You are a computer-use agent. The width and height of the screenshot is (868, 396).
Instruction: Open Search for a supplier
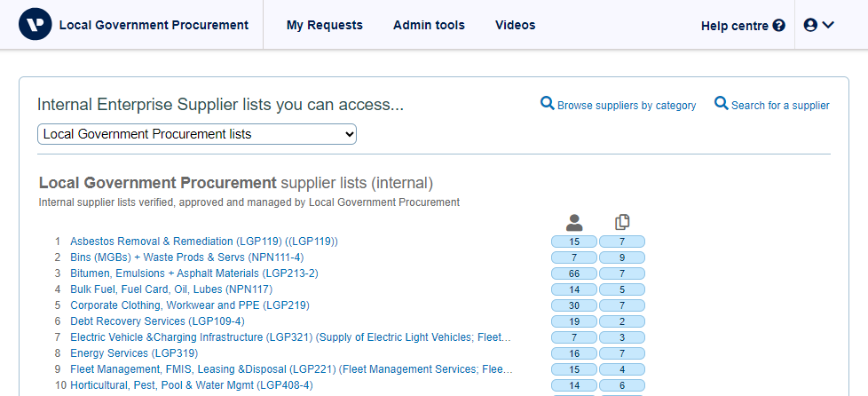pos(780,106)
